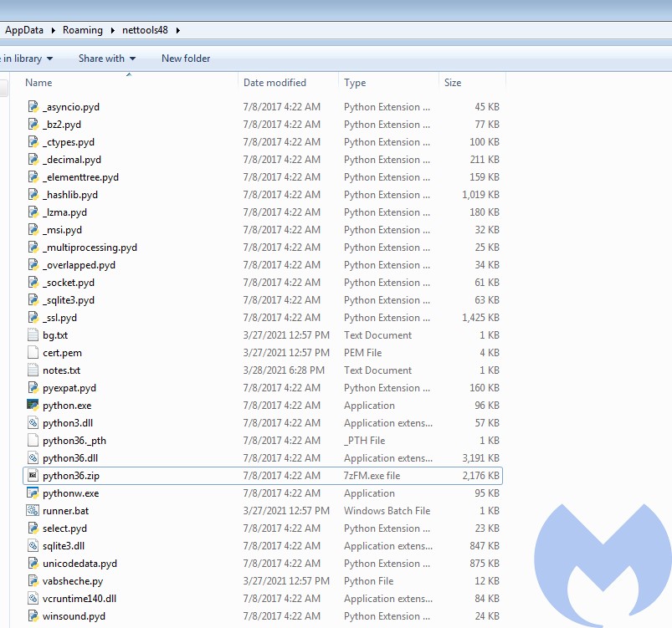672x628 pixels.
Task: Click the '1,019 KB' size of _hashlib.pyd
Action: coord(480,195)
